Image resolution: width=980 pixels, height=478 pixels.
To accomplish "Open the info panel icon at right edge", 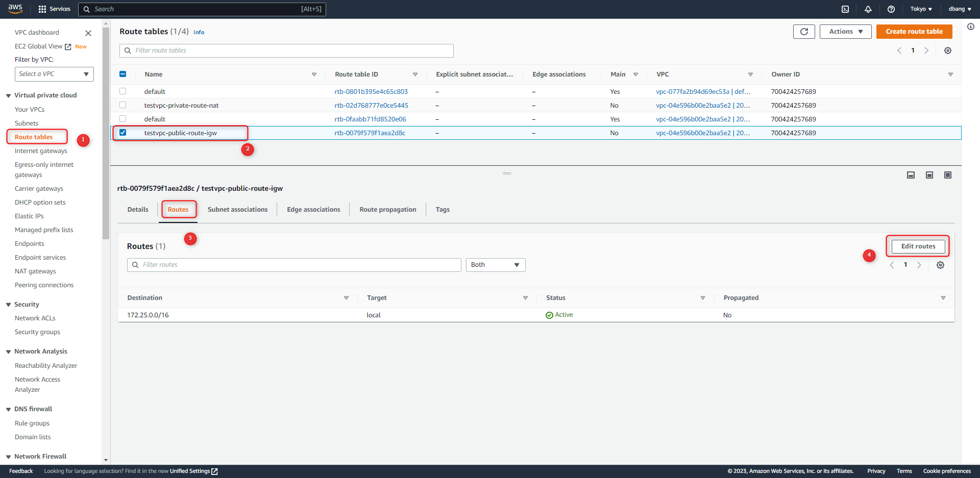I will (x=971, y=27).
